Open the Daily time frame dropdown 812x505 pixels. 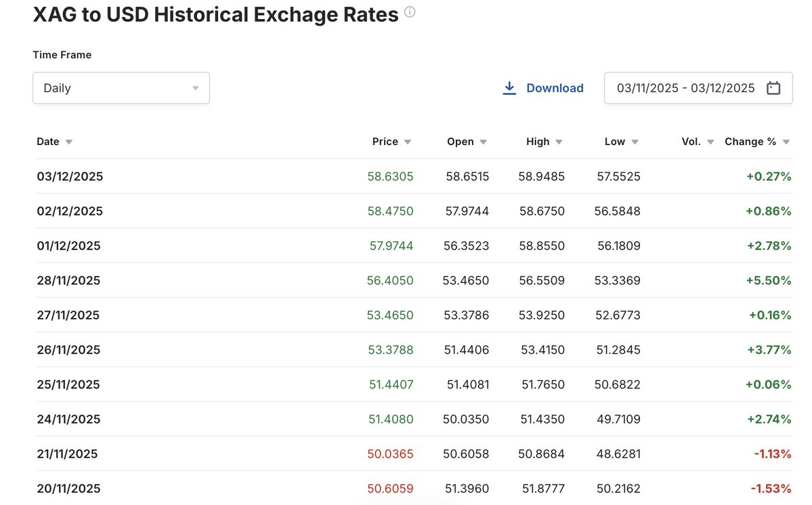click(x=121, y=88)
